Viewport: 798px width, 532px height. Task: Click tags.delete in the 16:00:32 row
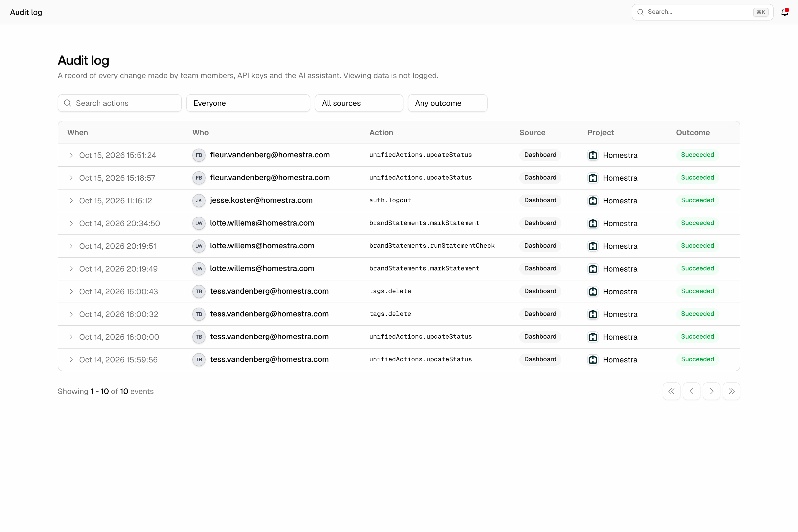point(390,314)
